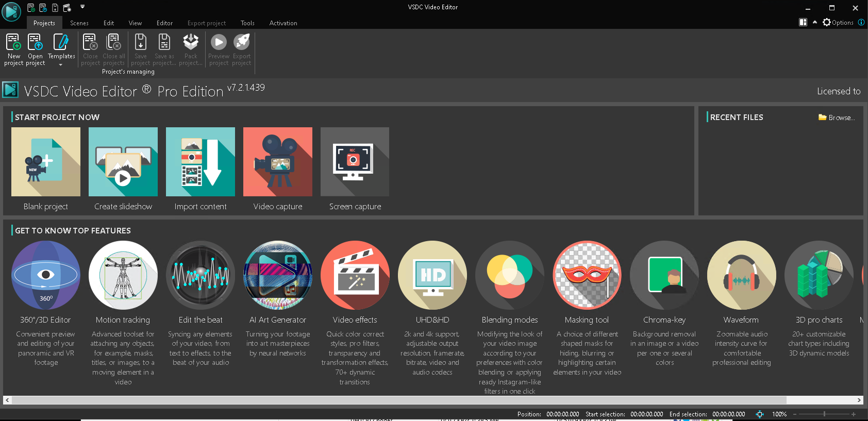The height and width of the screenshot is (421, 868).
Task: Click quick-access new project icon in title bar
Action: [31, 8]
